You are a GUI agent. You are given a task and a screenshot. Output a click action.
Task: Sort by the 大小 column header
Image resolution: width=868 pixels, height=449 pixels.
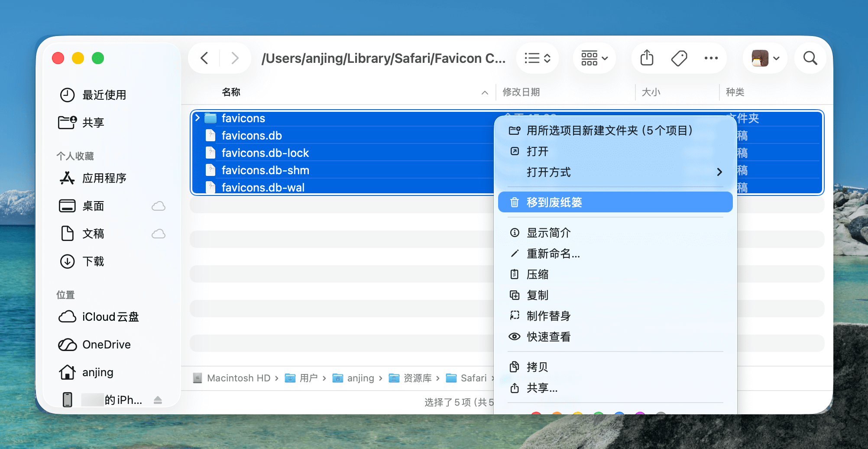(x=651, y=92)
